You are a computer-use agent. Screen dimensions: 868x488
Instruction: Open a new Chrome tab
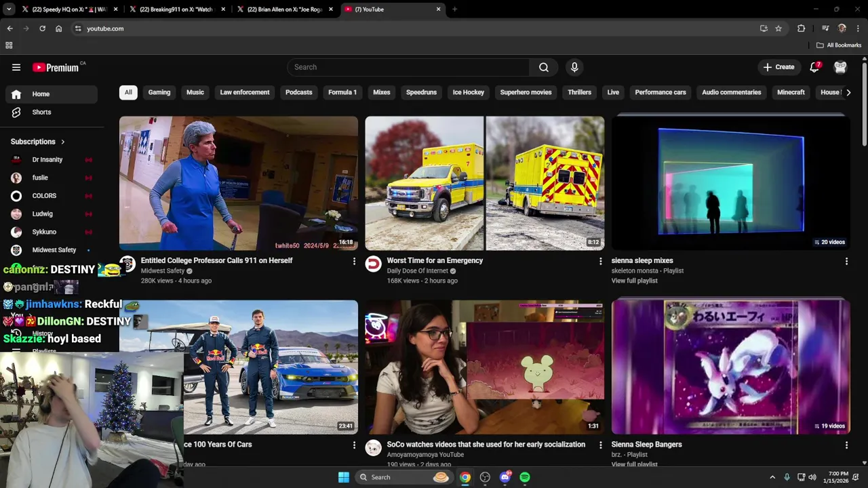pyautogui.click(x=454, y=9)
